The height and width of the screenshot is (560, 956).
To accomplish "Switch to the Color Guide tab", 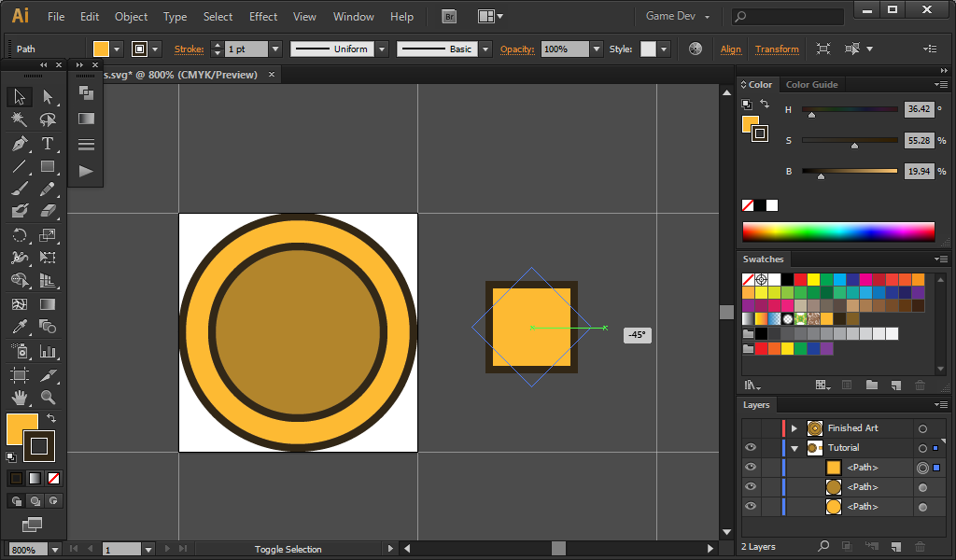I will point(811,84).
